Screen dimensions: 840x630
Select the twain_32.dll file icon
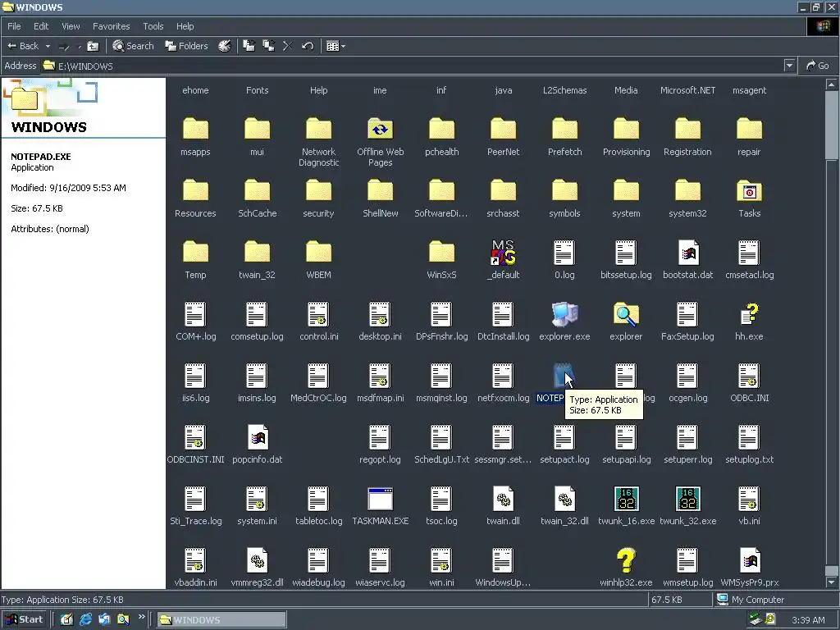564,500
